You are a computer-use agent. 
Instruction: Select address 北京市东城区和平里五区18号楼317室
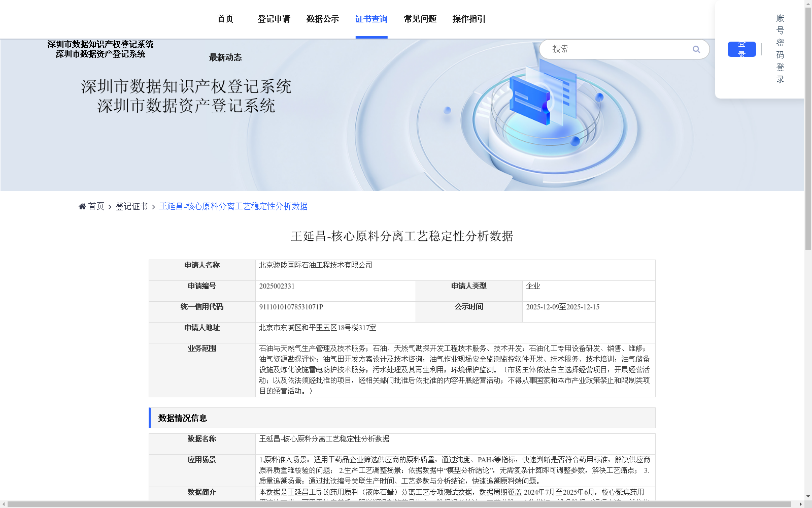318,328
